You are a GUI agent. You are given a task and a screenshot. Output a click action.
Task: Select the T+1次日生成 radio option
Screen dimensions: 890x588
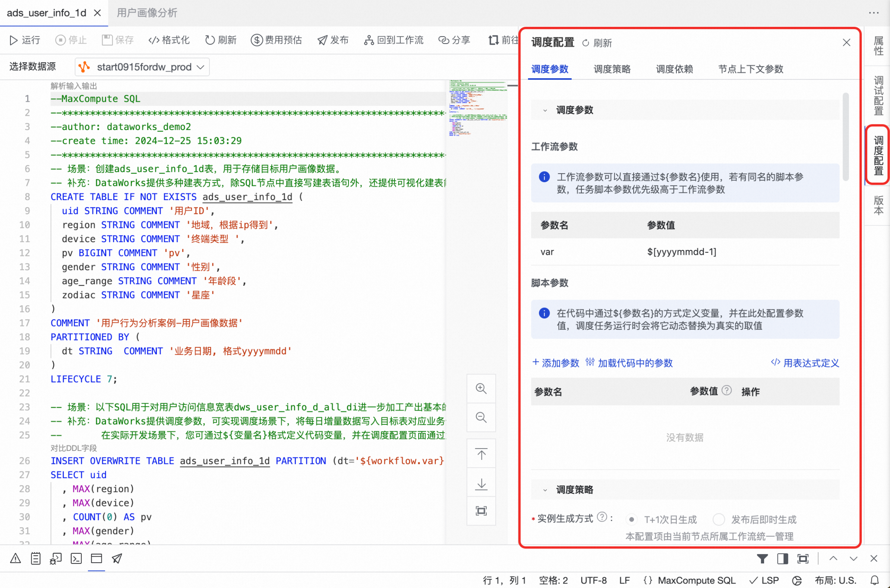coord(632,520)
